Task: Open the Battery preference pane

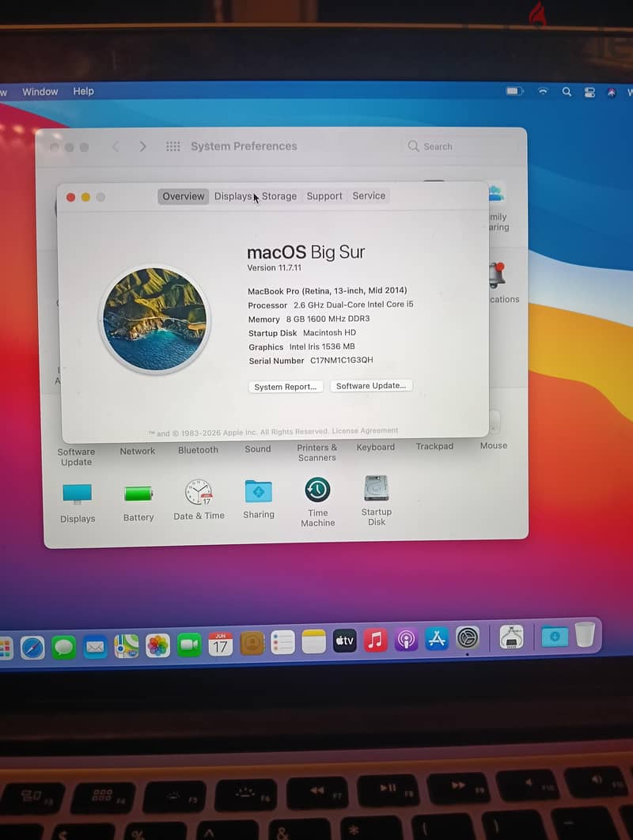Action: click(138, 494)
